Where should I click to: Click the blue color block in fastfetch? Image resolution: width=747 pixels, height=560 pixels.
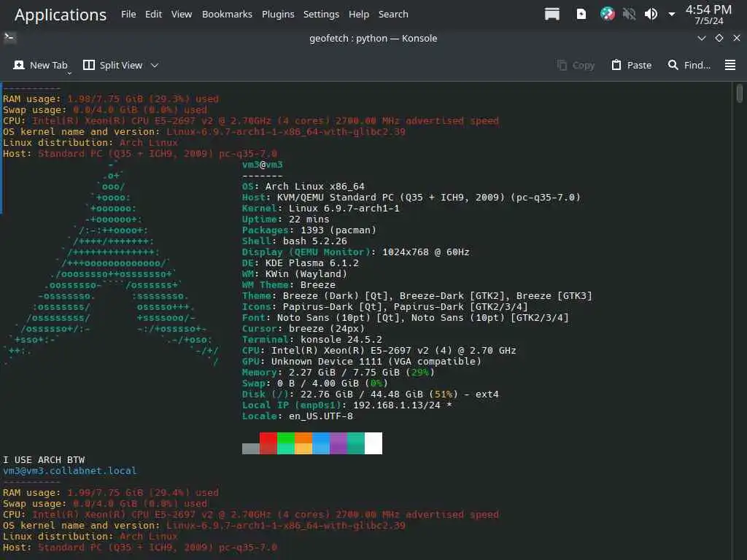pyautogui.click(x=321, y=443)
